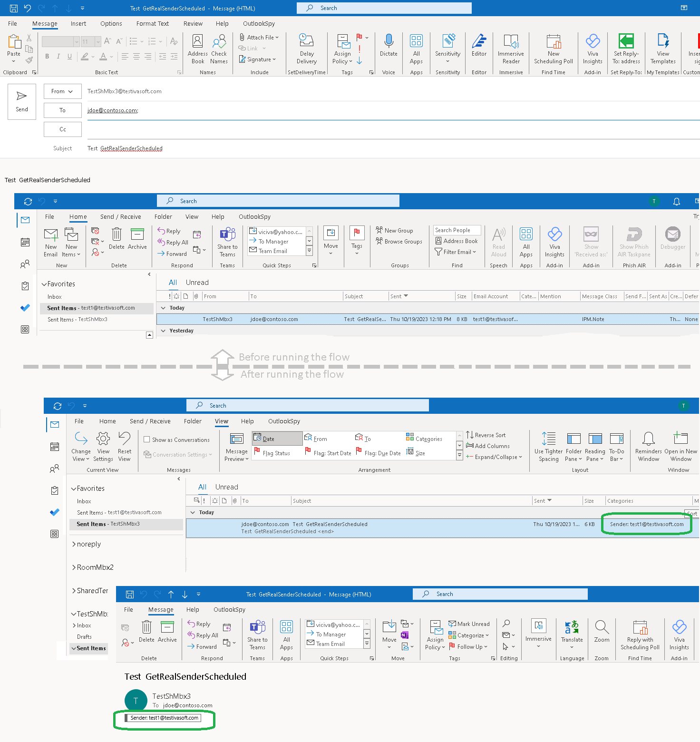Open the From sender dropdown
The width and height of the screenshot is (700, 742).
62,91
